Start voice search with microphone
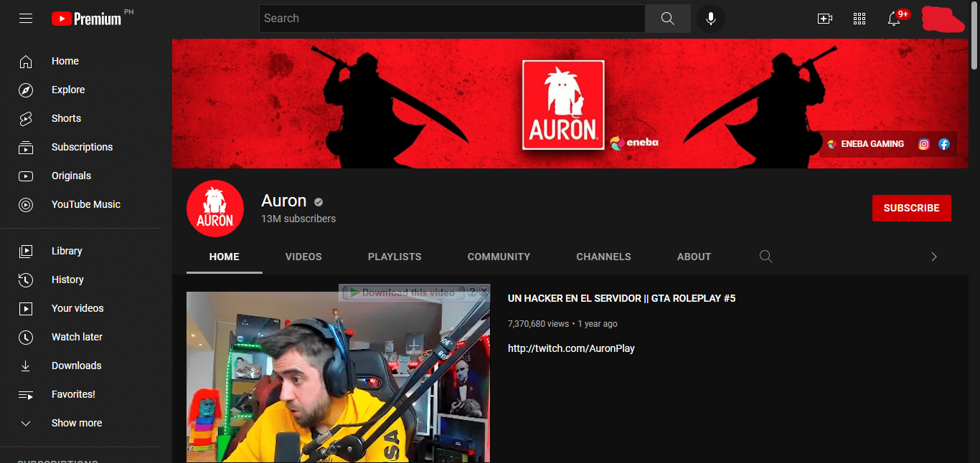 pos(710,19)
